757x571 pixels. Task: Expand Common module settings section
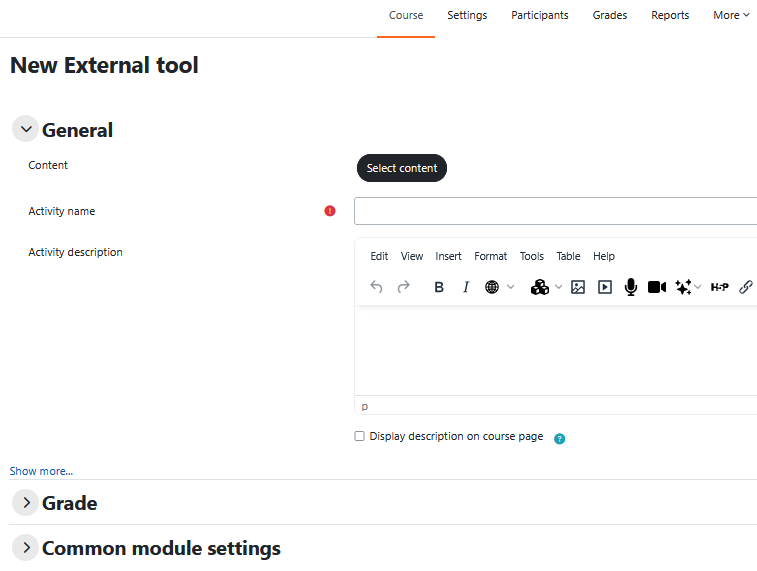click(x=25, y=548)
